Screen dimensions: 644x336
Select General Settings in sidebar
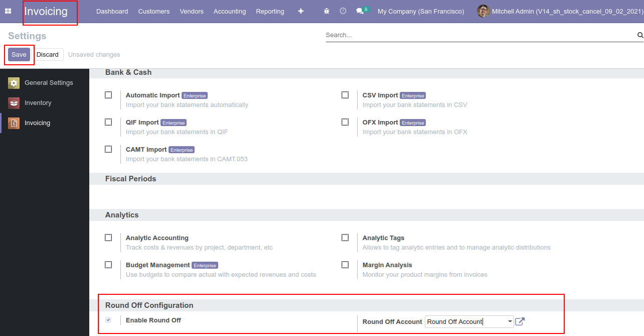tap(45, 83)
